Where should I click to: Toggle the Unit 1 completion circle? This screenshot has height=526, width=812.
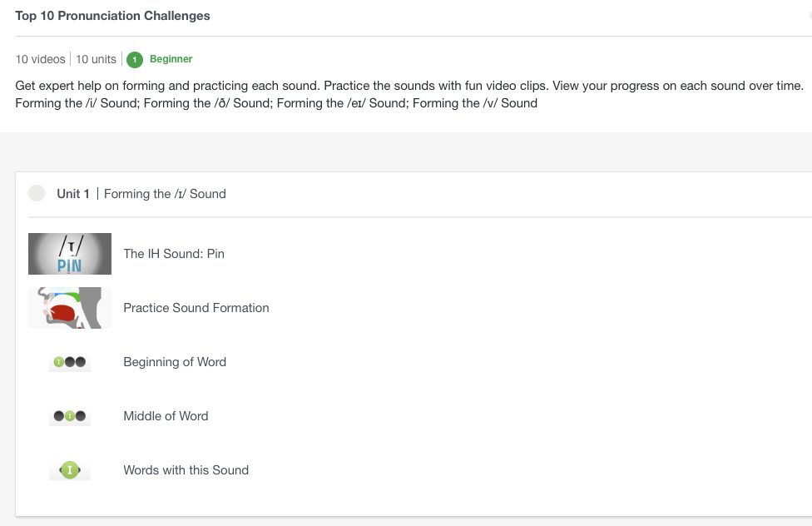37,193
